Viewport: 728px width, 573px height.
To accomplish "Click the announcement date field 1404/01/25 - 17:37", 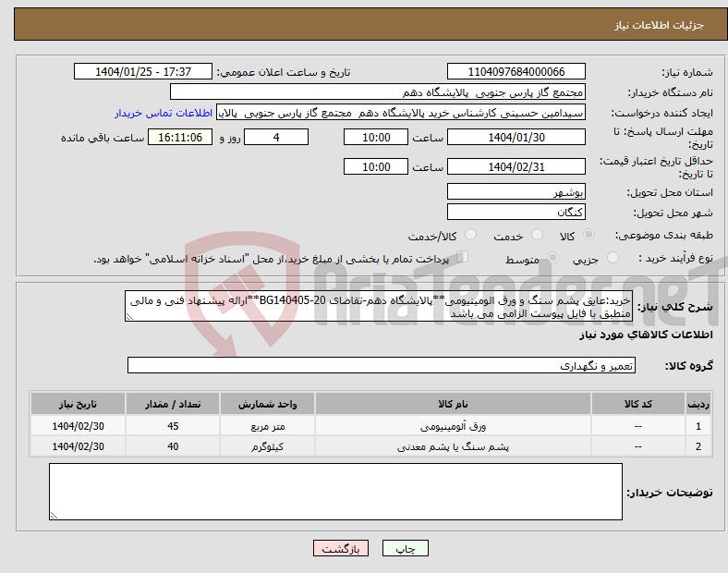I will click(x=143, y=71).
